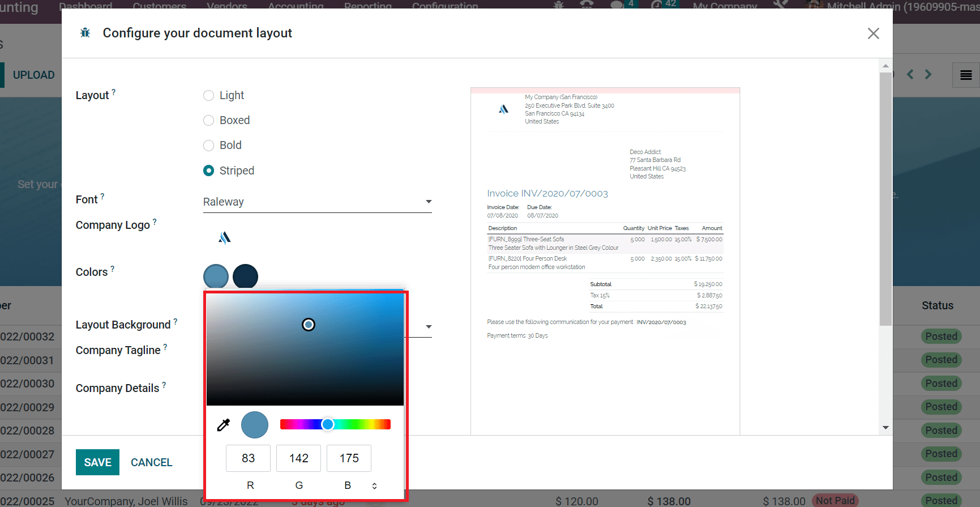980x507 pixels.
Task: Click the eyedropper tool in color picker
Action: (x=224, y=425)
